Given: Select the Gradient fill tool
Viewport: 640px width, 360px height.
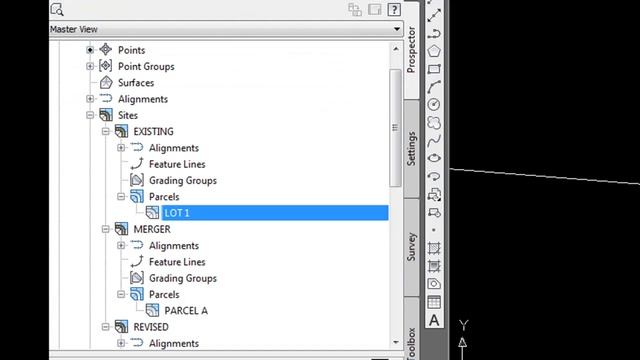Looking at the screenshot, I should [x=434, y=266].
